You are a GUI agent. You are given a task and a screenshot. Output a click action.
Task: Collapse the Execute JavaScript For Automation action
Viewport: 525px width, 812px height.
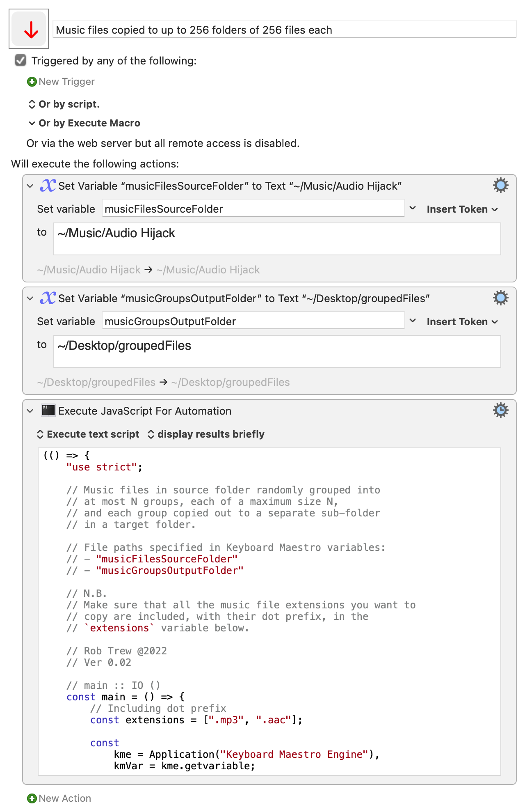point(30,411)
